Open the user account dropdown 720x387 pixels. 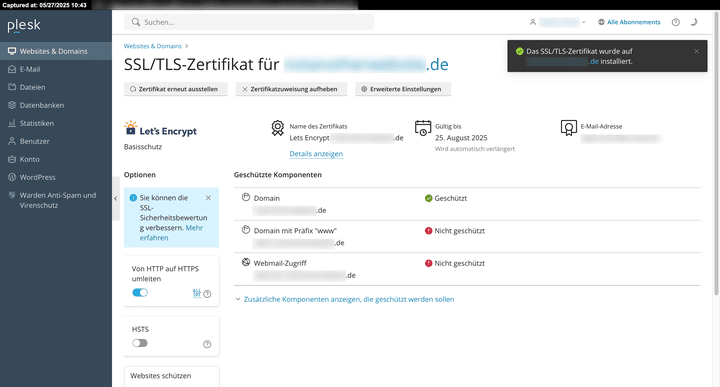(558, 22)
